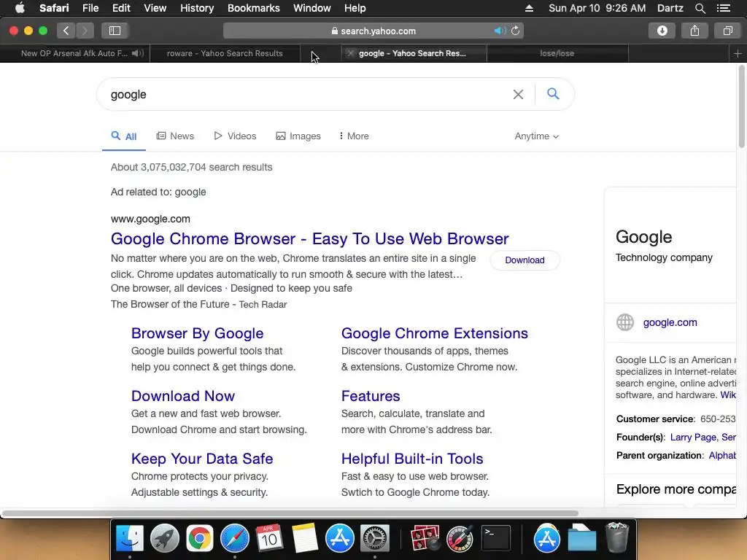Open Calendar from the Dock
This screenshot has height=560, width=747.
click(269, 538)
